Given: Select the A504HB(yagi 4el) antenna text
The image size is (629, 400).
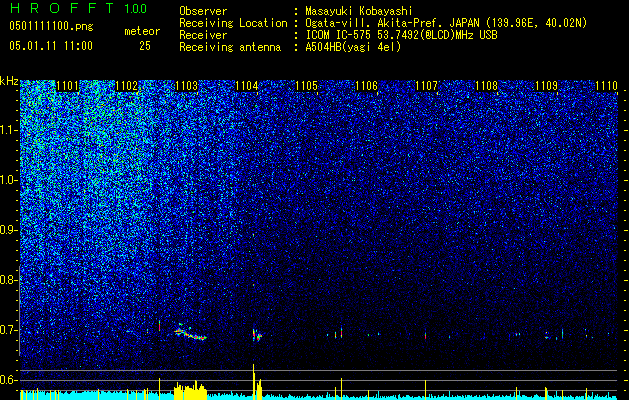Looking at the screenshot, I should point(353,47).
